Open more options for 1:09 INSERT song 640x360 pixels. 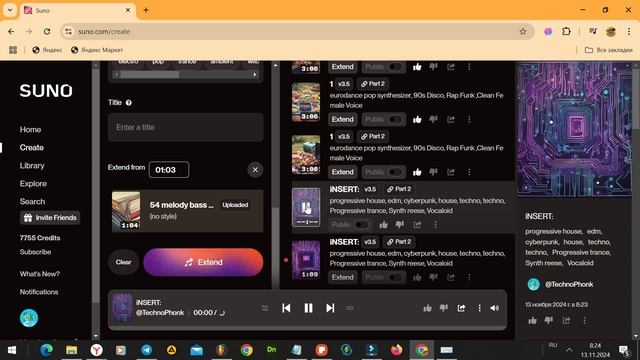pyautogui.click(x=469, y=277)
